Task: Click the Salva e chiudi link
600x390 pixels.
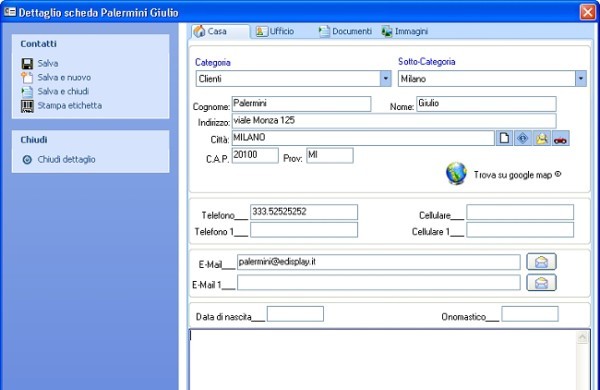Action: (x=63, y=91)
